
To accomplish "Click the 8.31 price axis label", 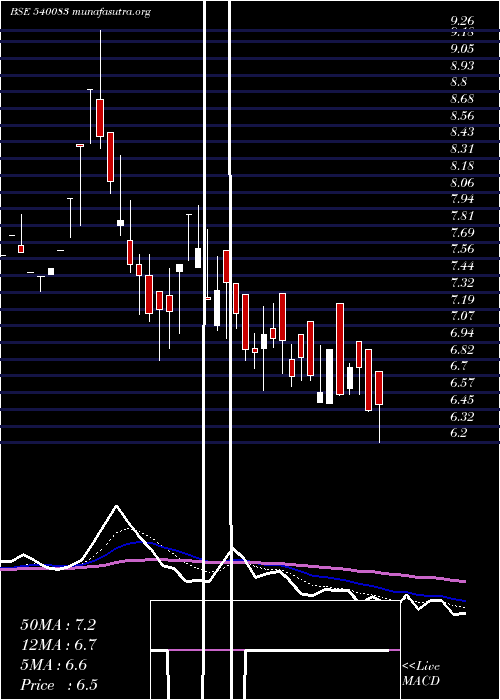I will click(462, 149).
